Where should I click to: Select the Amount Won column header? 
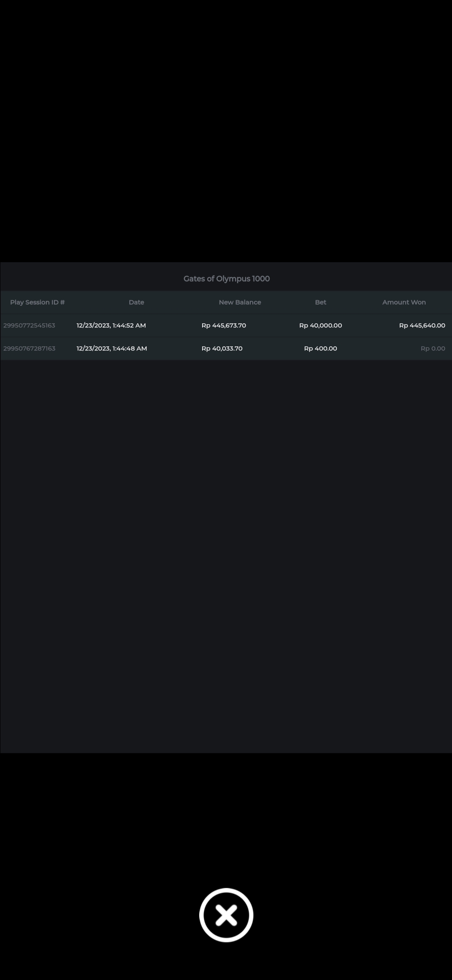(404, 302)
